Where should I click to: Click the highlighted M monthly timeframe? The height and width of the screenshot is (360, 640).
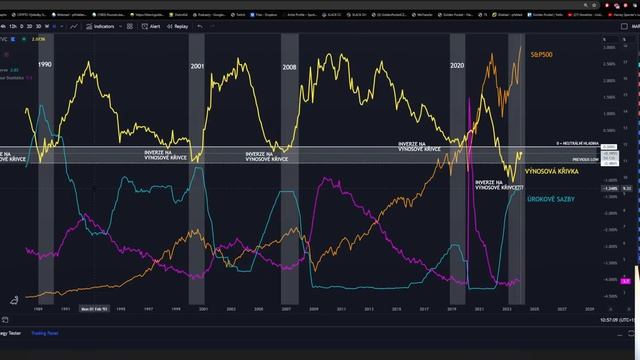pos(54,26)
